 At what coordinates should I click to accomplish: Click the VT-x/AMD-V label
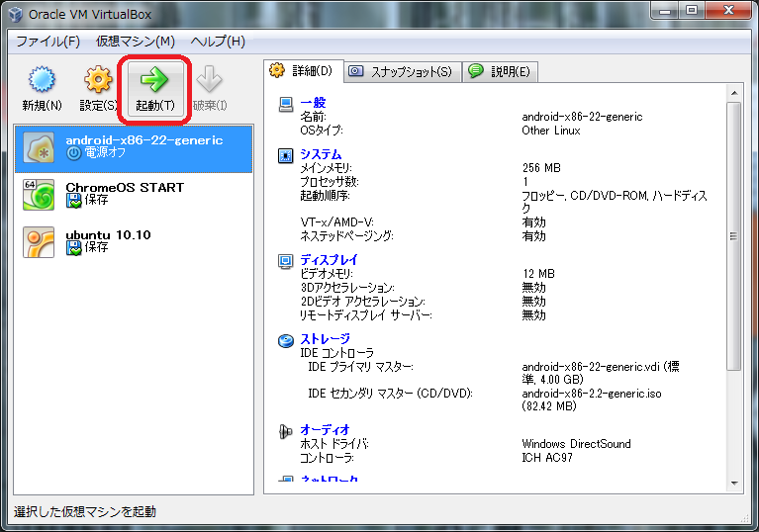tap(336, 222)
